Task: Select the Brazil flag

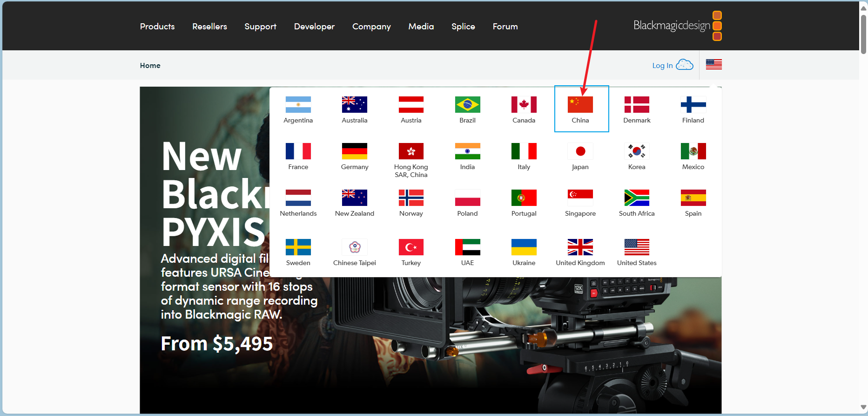Action: pyautogui.click(x=467, y=104)
